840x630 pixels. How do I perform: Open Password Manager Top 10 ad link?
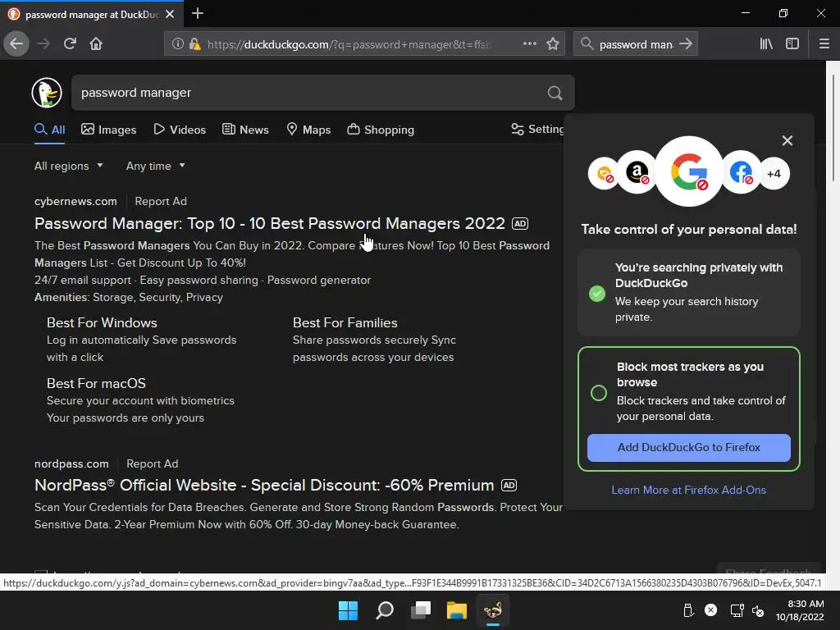[269, 223]
